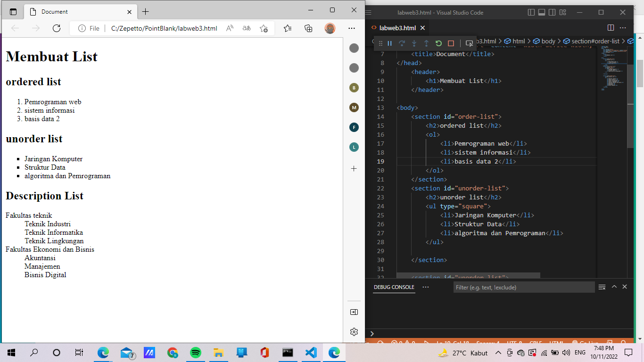The height and width of the screenshot is (362, 644).
Task: Click the Step Into debug icon
Action: coord(413,43)
